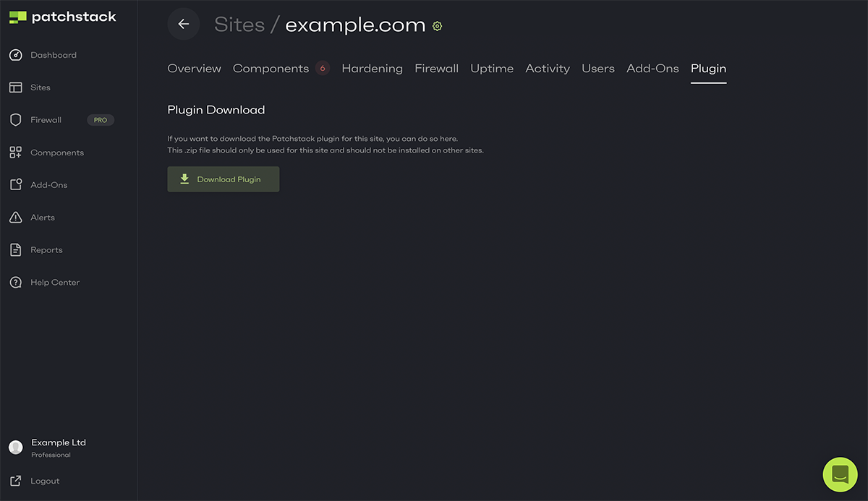Click the Sites layout icon in sidebar
The image size is (868, 501).
click(x=15, y=87)
